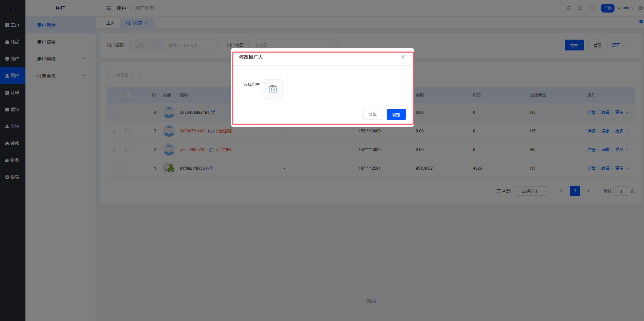Image resolution: width=644 pixels, height=321 pixels.
Task: Click the camera icon to select user
Action: click(x=272, y=89)
